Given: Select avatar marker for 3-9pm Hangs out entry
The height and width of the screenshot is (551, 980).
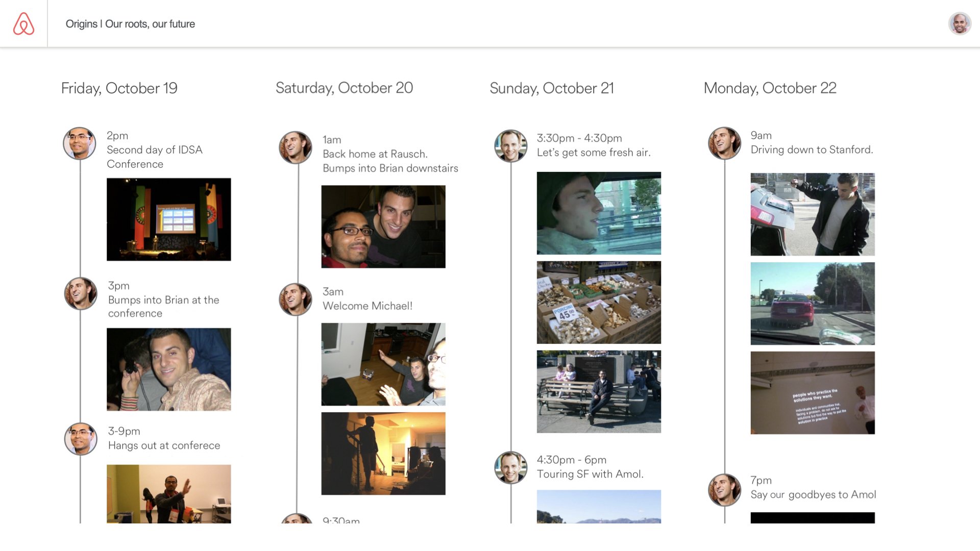Looking at the screenshot, I should point(81,439).
